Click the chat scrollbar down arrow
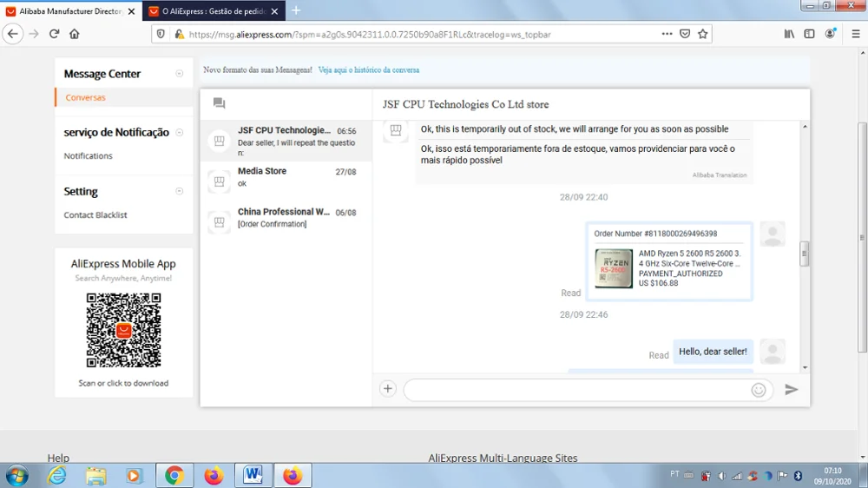Viewport: 868px width, 488px height. click(x=805, y=368)
